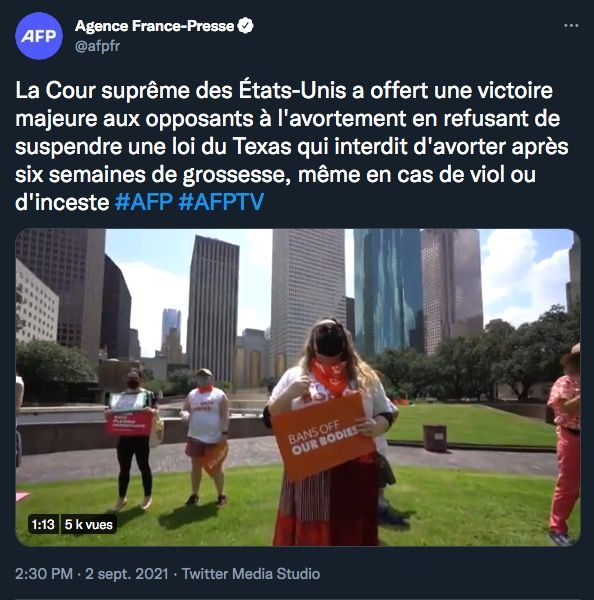Open the #AFP hashtag
The height and width of the screenshot is (600, 594).
(x=144, y=202)
